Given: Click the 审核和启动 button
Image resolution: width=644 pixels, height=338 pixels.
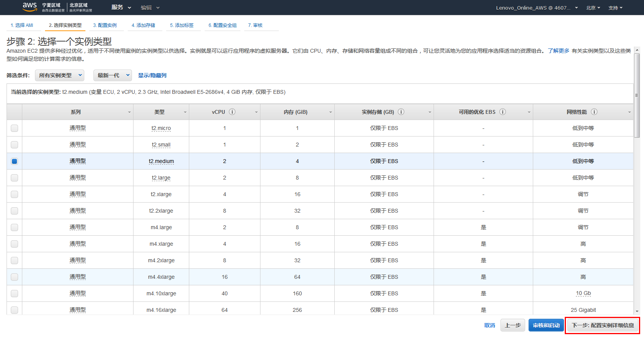Looking at the screenshot, I should click(546, 325).
